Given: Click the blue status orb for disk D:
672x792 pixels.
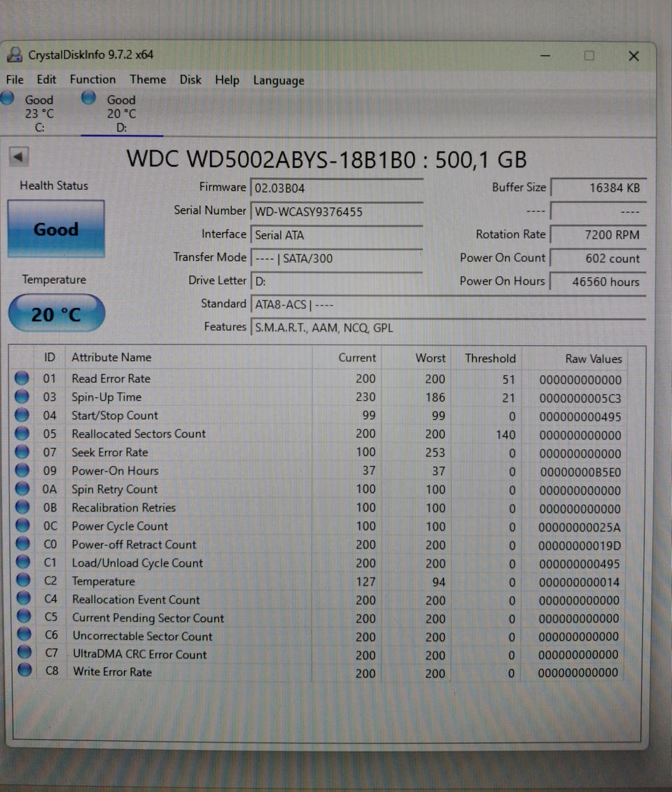Looking at the screenshot, I should pos(88,97).
